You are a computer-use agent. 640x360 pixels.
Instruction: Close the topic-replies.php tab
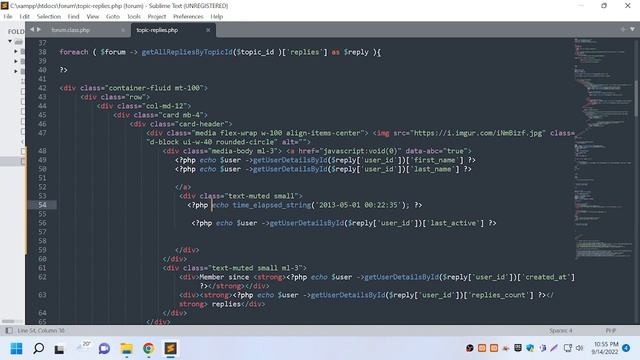208,30
